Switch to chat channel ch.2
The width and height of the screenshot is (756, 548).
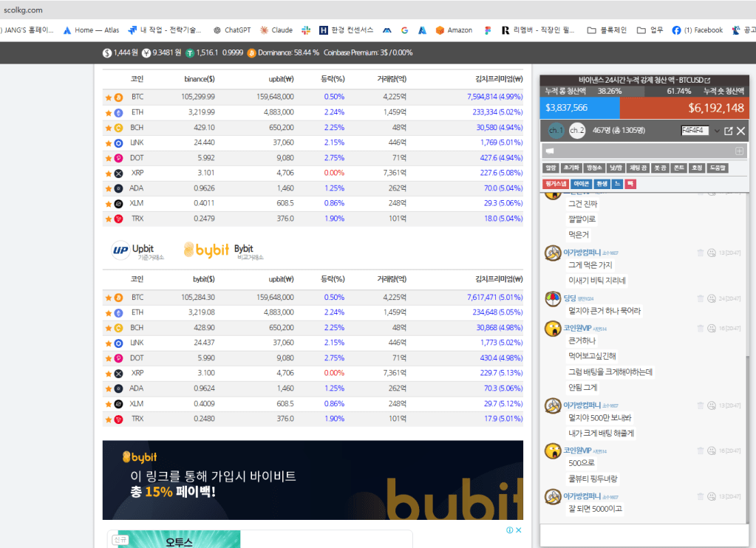point(577,131)
